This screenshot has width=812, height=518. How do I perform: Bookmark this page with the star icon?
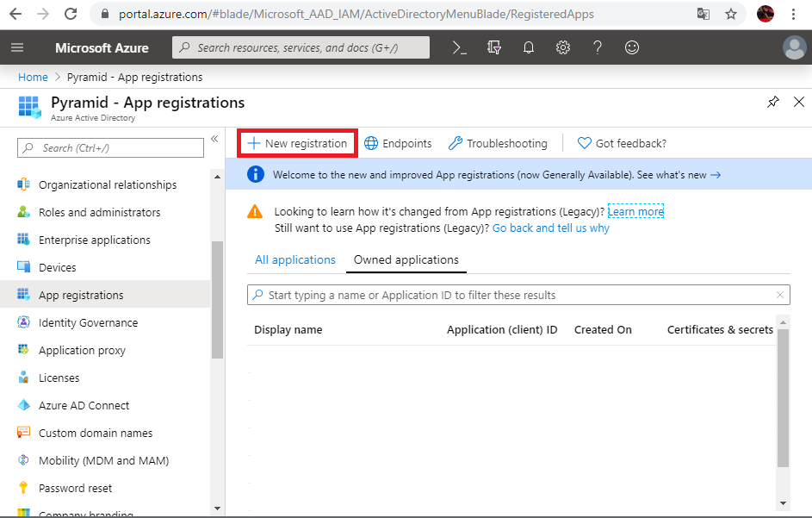pyautogui.click(x=731, y=14)
